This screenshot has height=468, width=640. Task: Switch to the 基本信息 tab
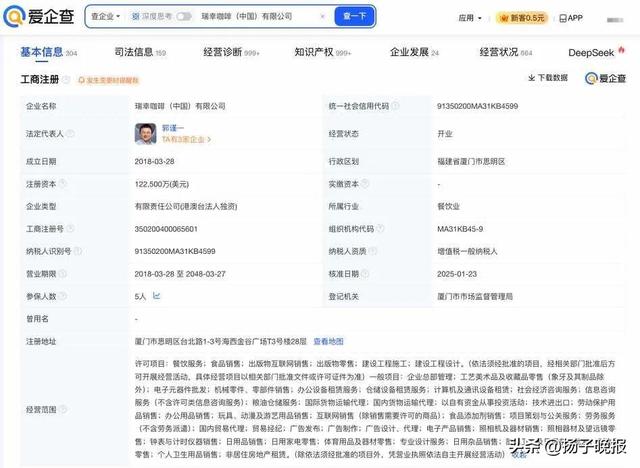[x=48, y=52]
